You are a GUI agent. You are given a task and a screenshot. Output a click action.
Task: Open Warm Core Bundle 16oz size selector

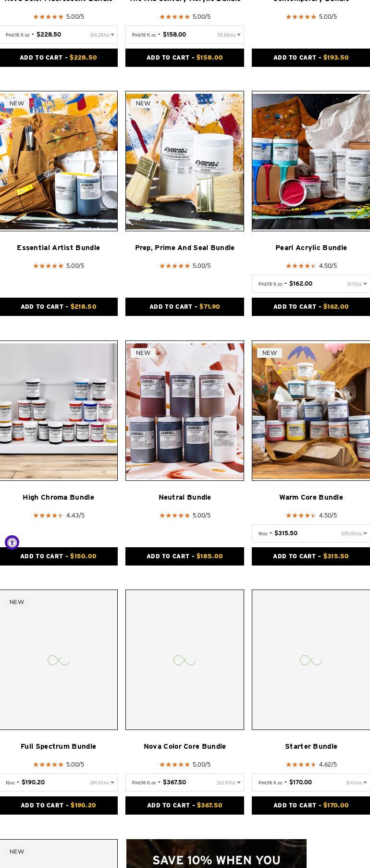311,533
